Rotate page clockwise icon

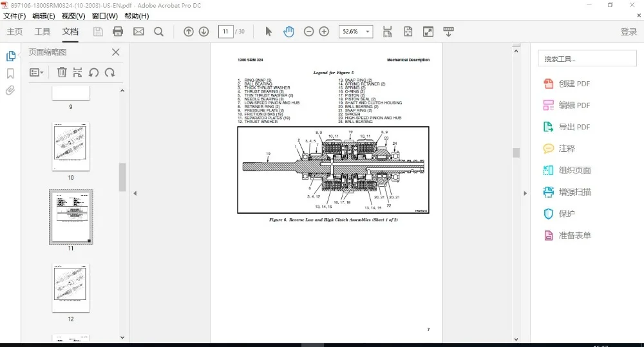click(x=109, y=73)
